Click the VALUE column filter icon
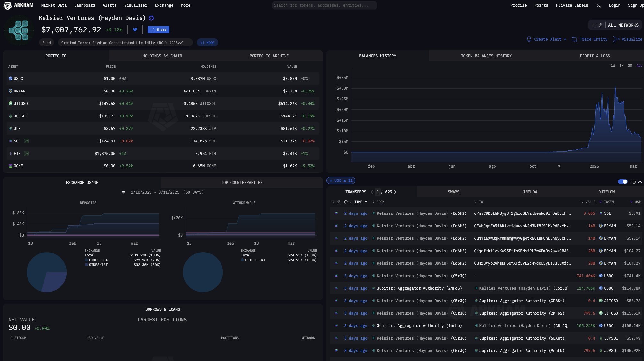 pos(582,202)
